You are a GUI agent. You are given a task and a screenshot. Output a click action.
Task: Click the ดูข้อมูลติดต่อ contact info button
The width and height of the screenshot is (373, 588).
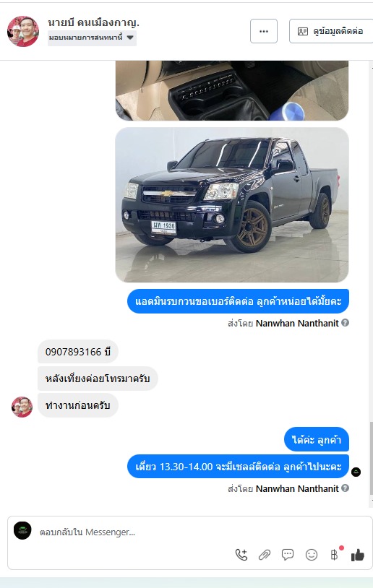[x=330, y=31]
